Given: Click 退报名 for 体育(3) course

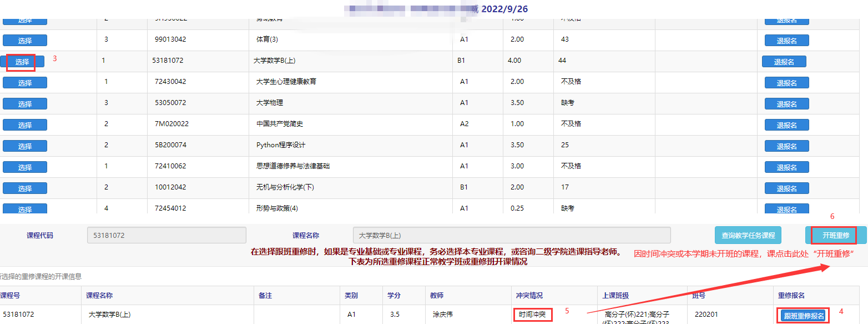Looking at the screenshot, I should (x=786, y=41).
